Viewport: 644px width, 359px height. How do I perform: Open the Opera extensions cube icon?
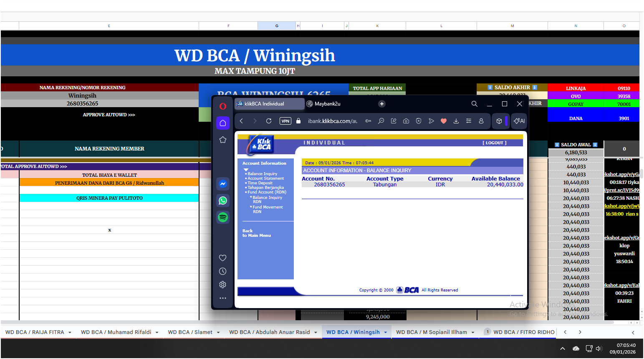(499, 121)
